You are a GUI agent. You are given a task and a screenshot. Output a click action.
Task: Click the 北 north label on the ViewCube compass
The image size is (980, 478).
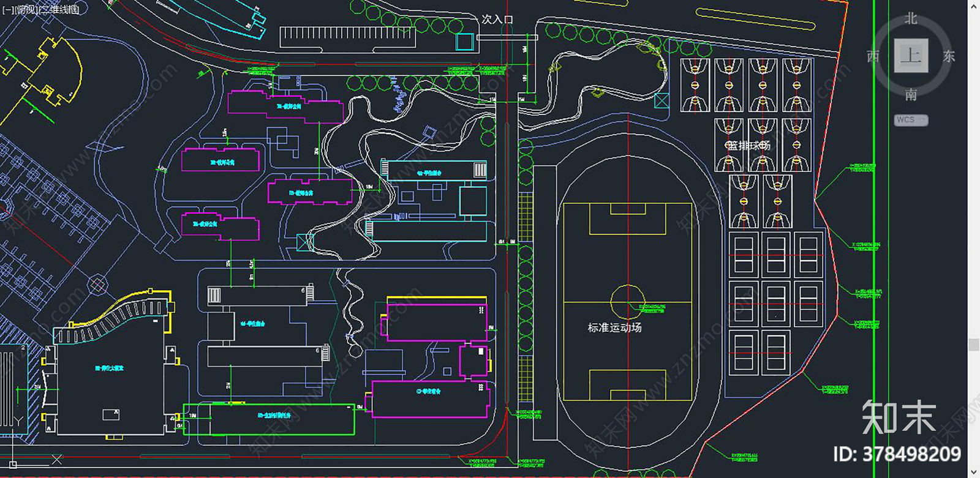pyautogui.click(x=911, y=19)
